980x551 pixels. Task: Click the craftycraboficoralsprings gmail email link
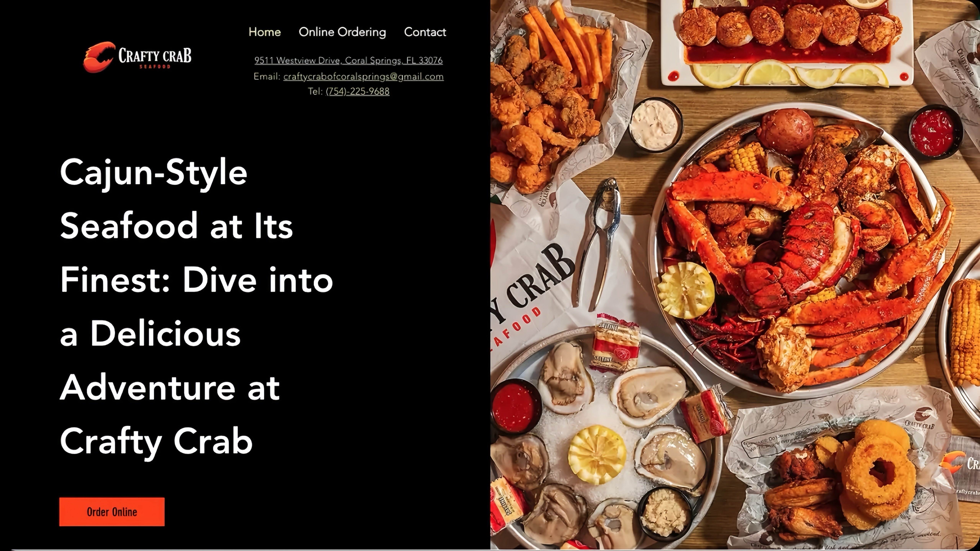click(363, 77)
